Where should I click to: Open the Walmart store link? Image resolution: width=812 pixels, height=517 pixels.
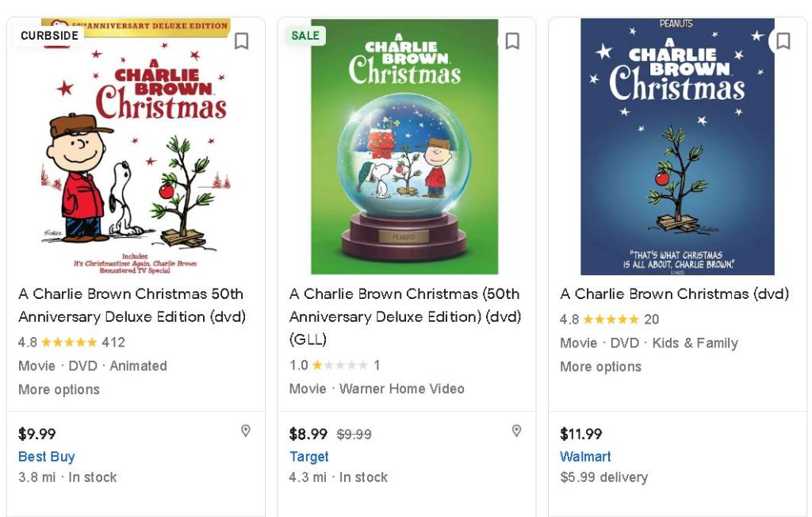coord(585,457)
